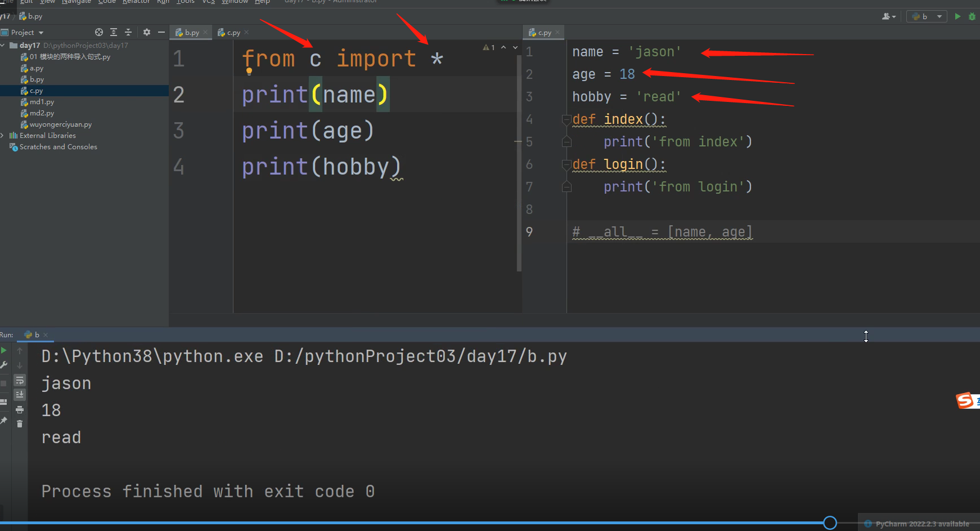Go to previous highlighted problem arrow
The image size is (980, 531).
click(x=504, y=47)
